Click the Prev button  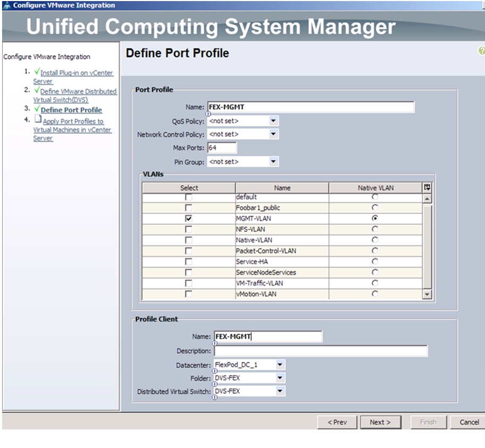[x=337, y=422]
